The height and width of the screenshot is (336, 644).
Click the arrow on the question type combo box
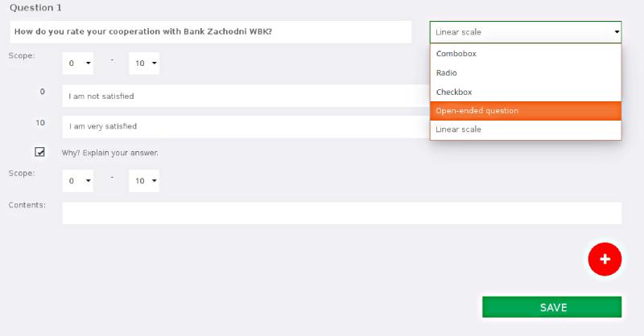(x=617, y=32)
